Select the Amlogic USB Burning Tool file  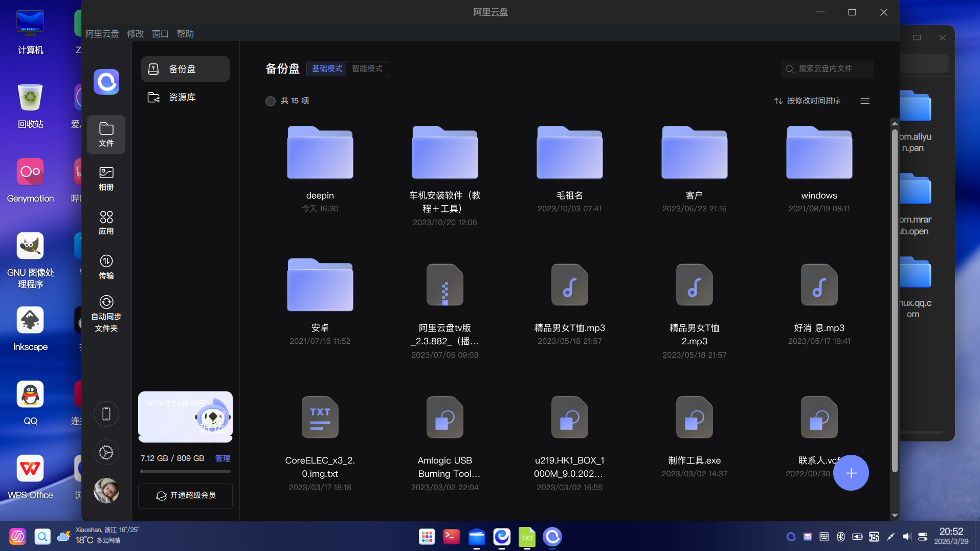(x=444, y=444)
